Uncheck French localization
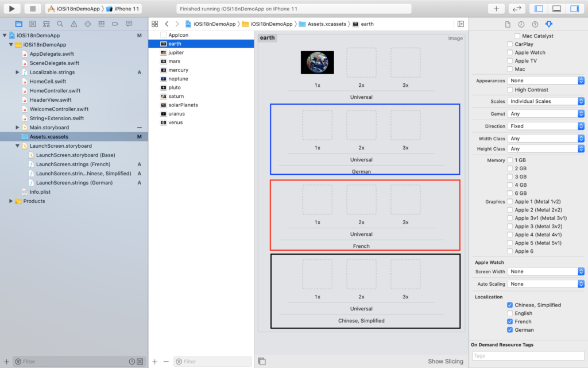The width and height of the screenshot is (588, 368). pyautogui.click(x=510, y=321)
